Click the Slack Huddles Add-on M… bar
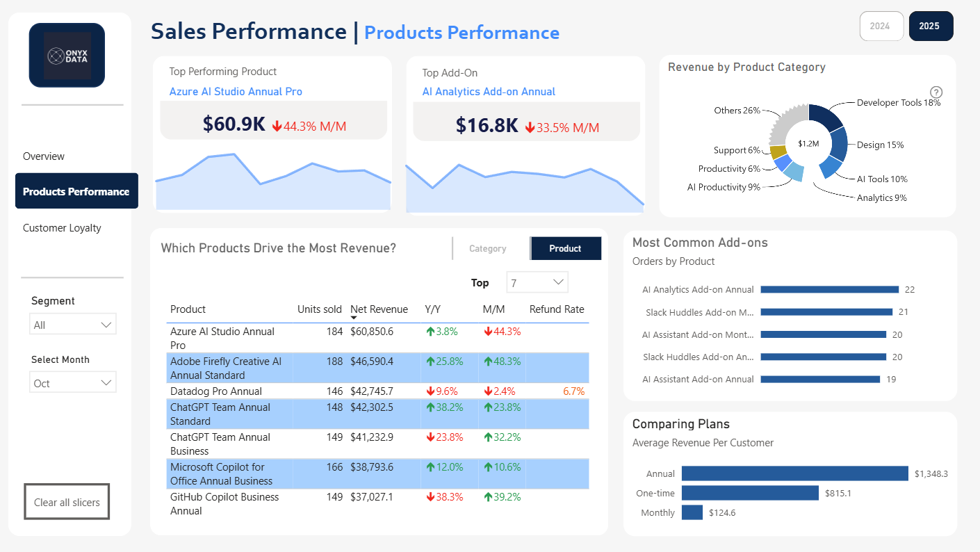 pos(827,312)
